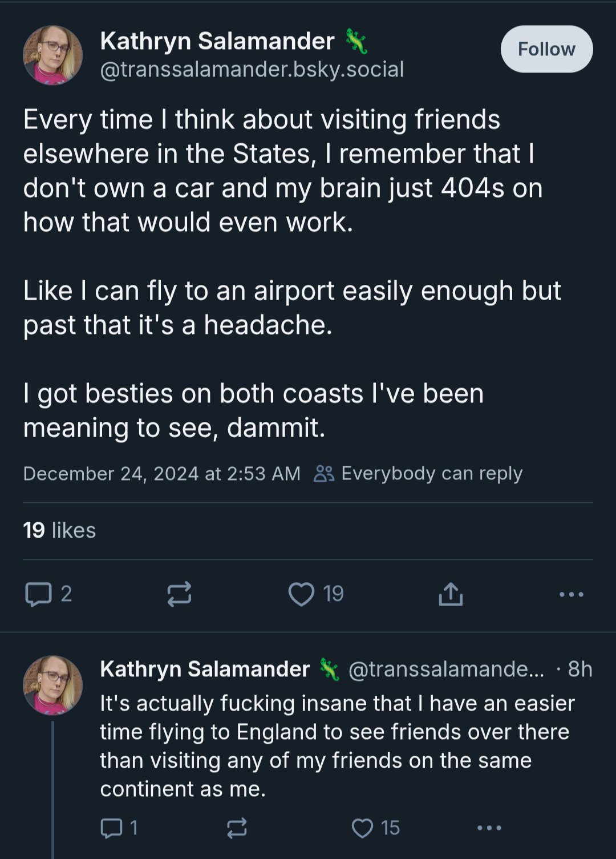Open the main post's reply icon
The image size is (616, 859).
pos(48,594)
